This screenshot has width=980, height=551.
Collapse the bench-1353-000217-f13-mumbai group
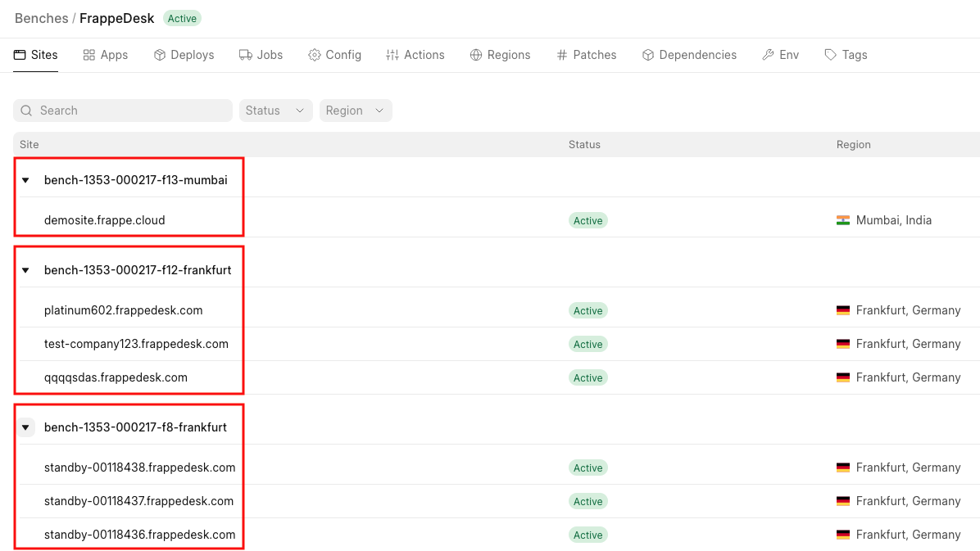(25, 180)
